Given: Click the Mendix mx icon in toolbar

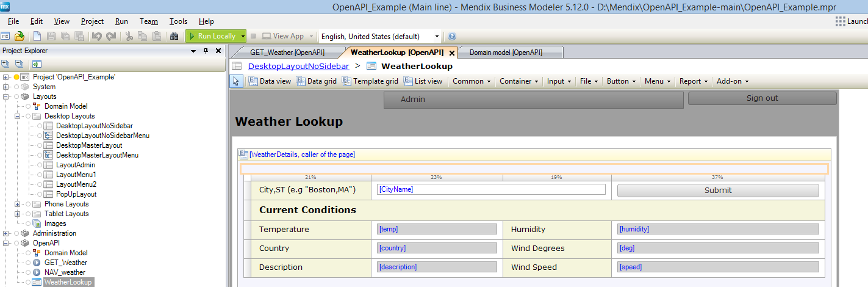Looking at the screenshot, I should (5, 36).
